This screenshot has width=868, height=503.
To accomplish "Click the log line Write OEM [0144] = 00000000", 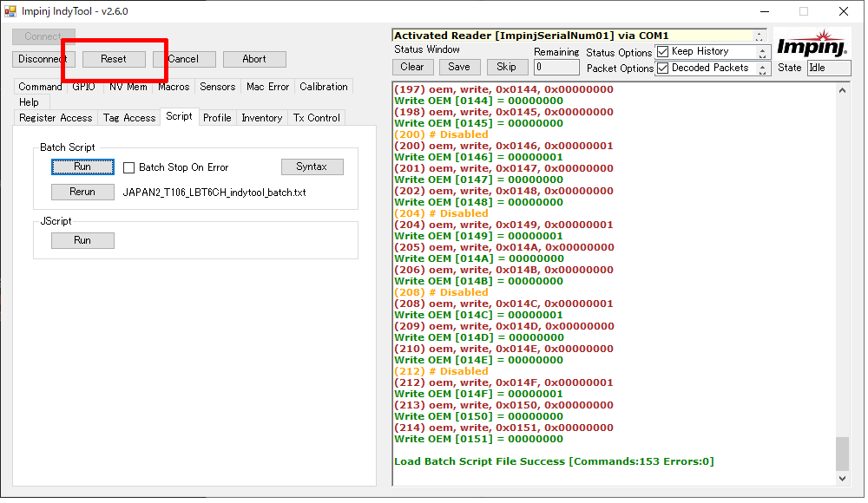I will [x=479, y=101].
